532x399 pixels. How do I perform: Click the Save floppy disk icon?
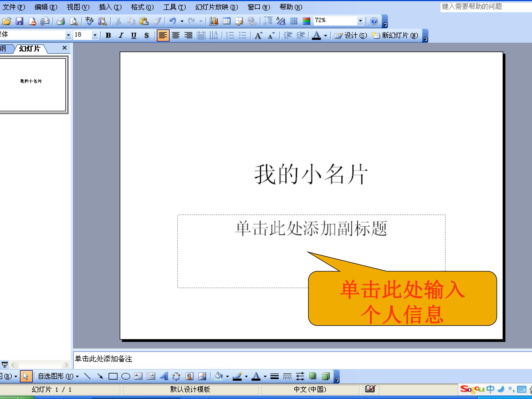click(x=19, y=21)
